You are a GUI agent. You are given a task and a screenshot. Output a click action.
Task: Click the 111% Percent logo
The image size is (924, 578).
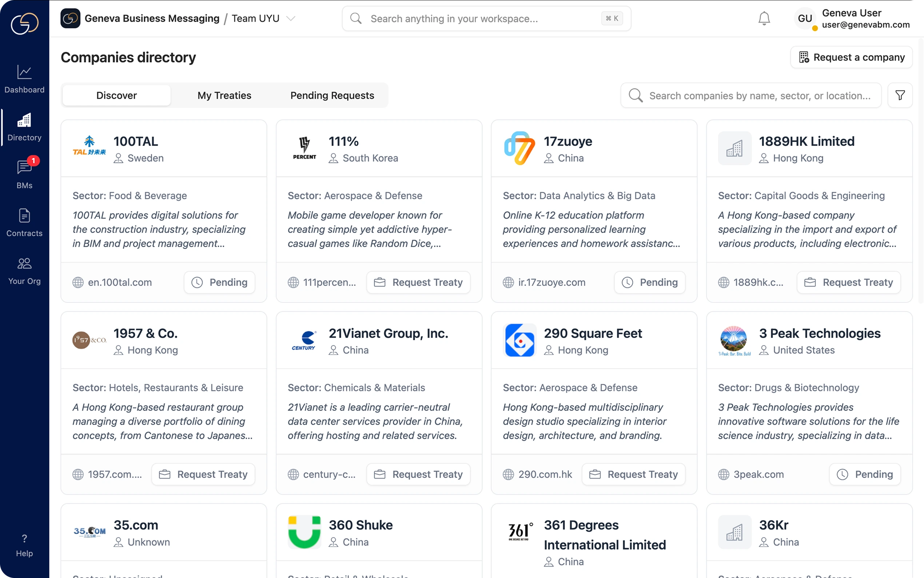[304, 148]
